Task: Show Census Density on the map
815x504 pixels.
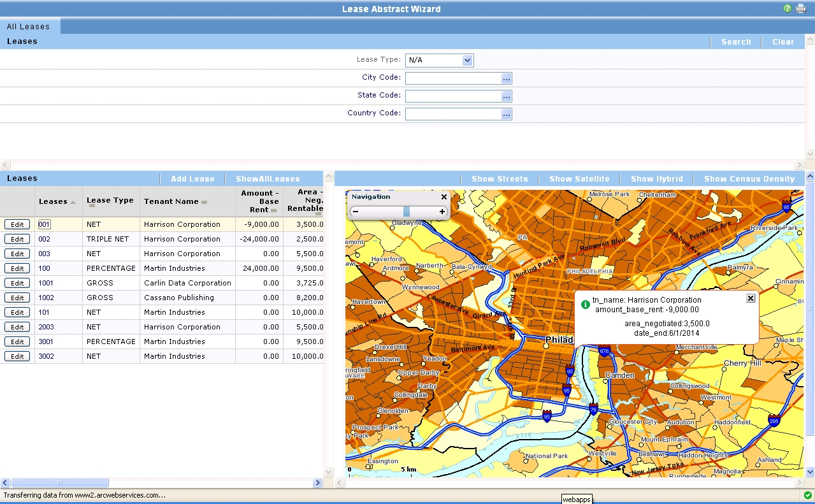Action: point(749,178)
